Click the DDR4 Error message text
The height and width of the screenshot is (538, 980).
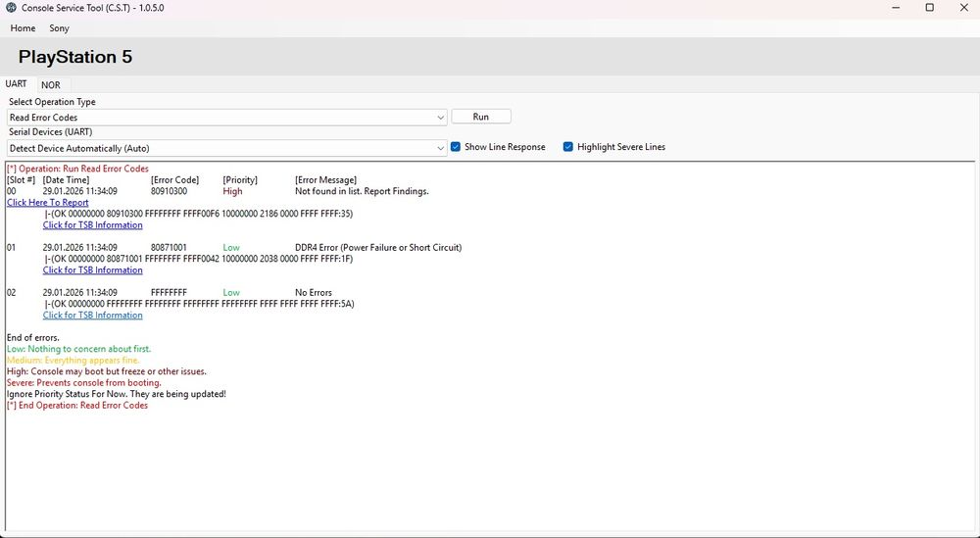tap(378, 248)
